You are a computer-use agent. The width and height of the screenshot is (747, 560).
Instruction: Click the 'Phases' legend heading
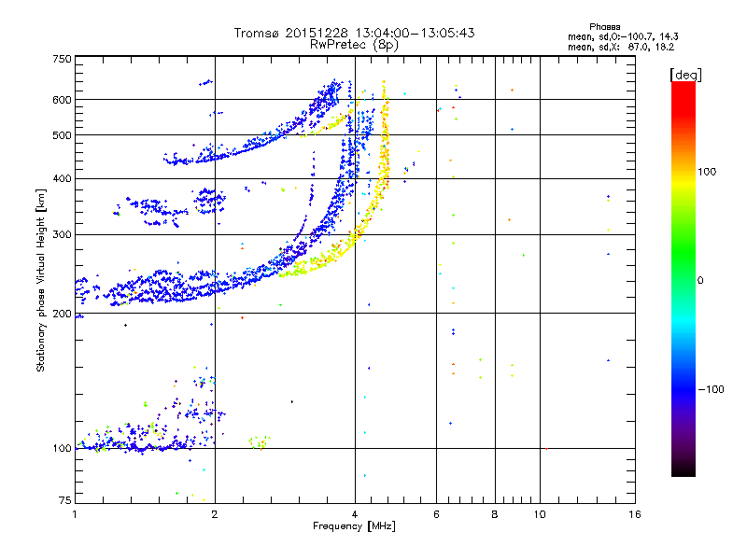click(x=604, y=27)
